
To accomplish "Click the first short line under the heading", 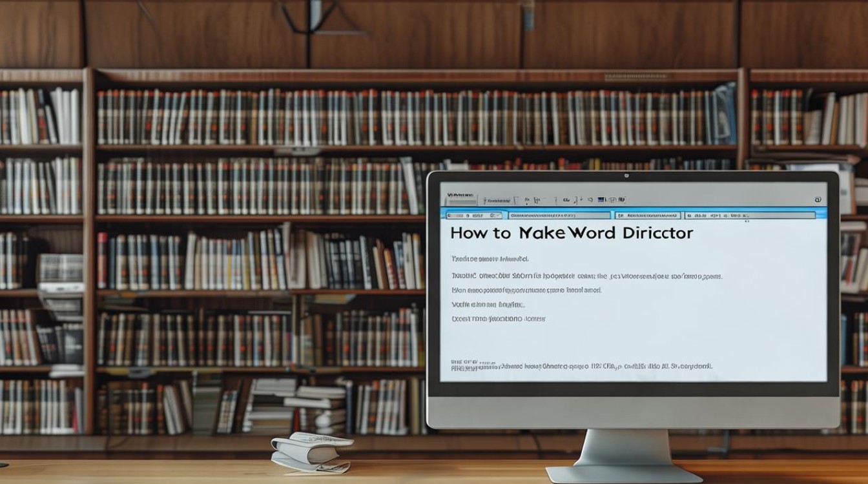I will 489,259.
